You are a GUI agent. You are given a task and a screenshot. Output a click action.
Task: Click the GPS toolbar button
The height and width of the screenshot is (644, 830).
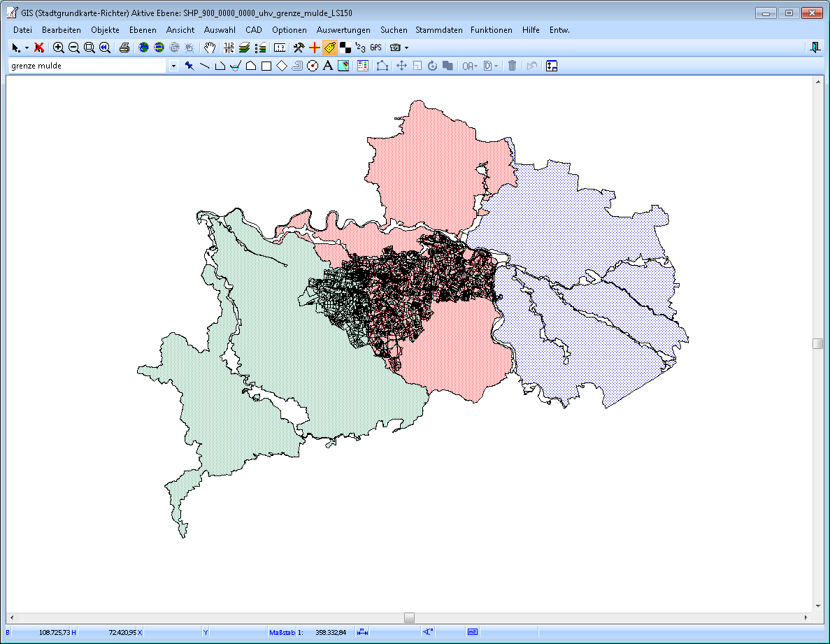tap(375, 48)
